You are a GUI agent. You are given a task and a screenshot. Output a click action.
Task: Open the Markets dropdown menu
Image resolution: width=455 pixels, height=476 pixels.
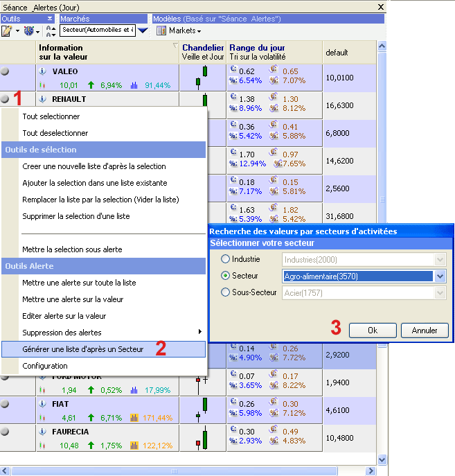pos(185,30)
